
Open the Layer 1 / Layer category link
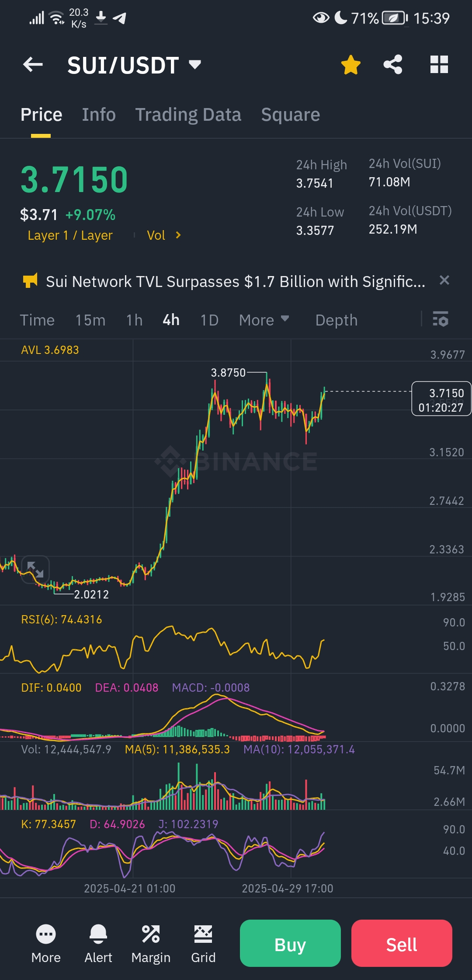[x=70, y=235]
